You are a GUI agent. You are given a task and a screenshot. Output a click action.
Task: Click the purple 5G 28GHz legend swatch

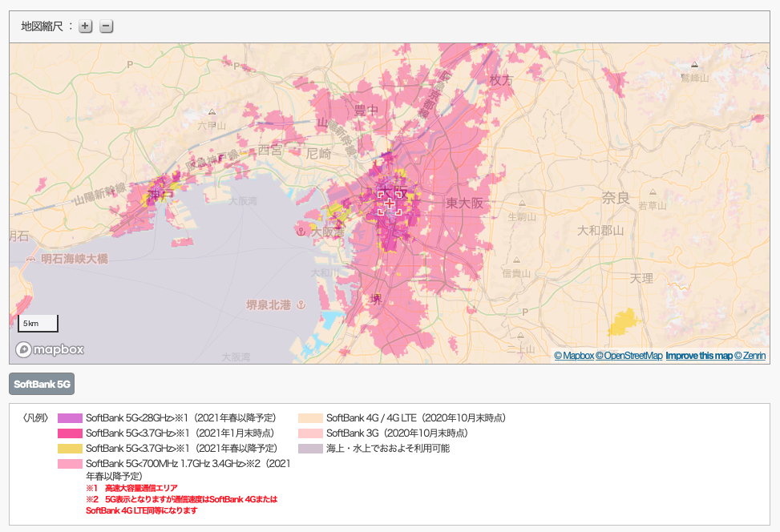tap(70, 418)
